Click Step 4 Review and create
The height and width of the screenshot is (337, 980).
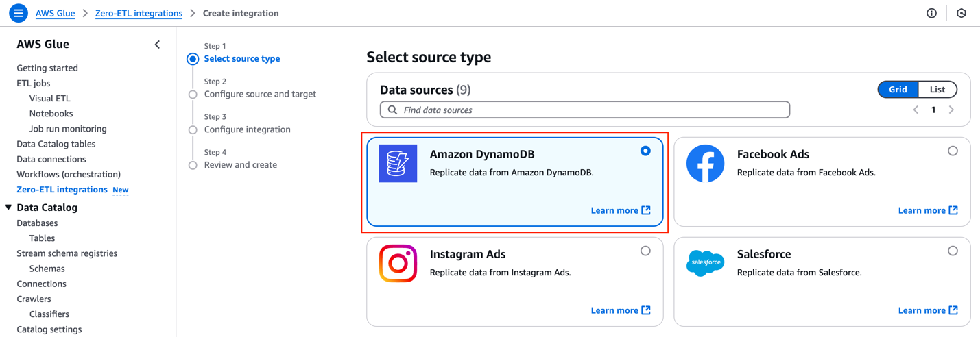(241, 165)
